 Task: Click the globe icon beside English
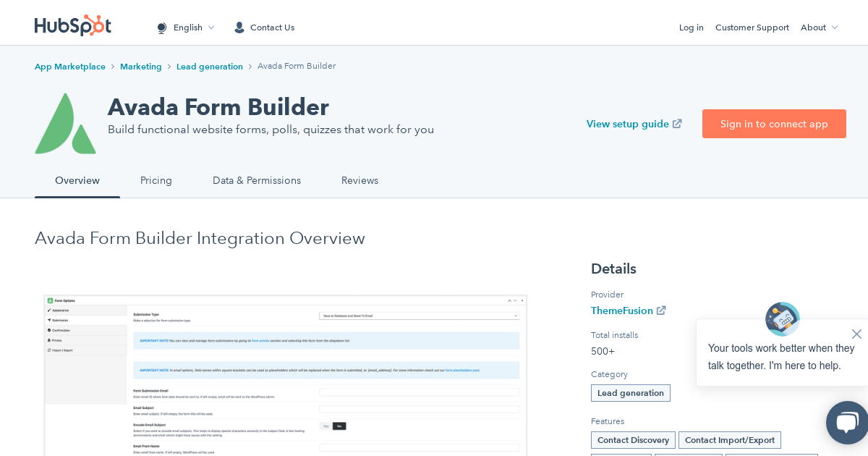pyautogui.click(x=162, y=28)
